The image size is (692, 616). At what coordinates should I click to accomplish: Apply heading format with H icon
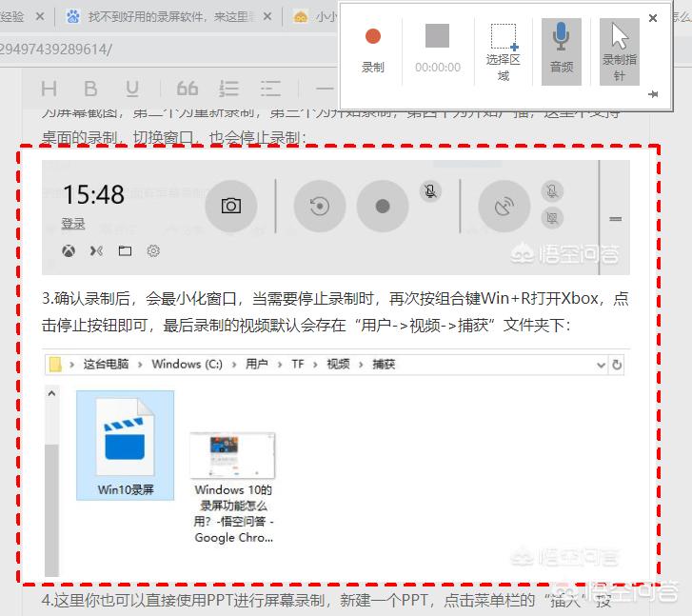[x=49, y=89]
